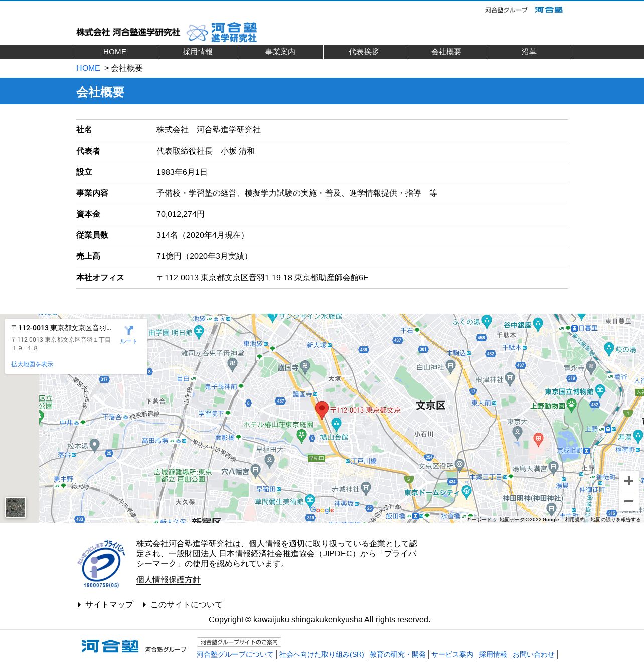Viewport: 644px width, 669px height.
Task: Click 代表取締役社長 小坂 清和 text
Action: 206,151
